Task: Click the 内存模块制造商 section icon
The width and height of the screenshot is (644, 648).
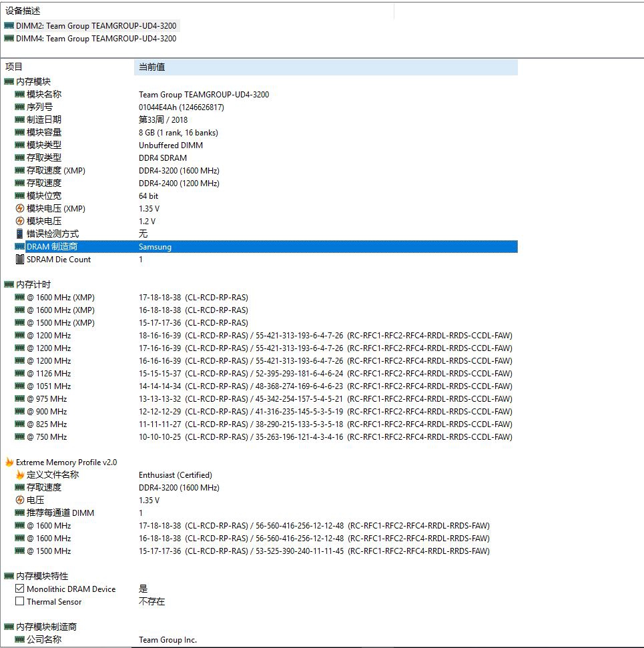Action: 9,627
